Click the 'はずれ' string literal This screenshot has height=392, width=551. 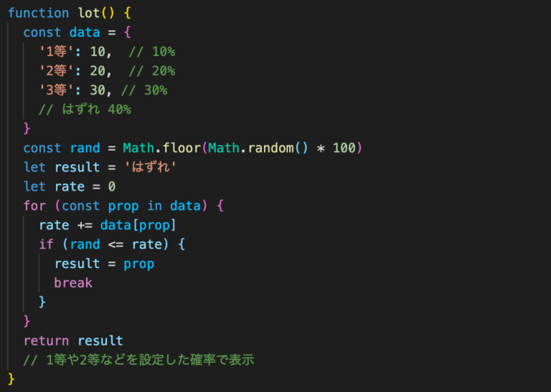pos(151,168)
